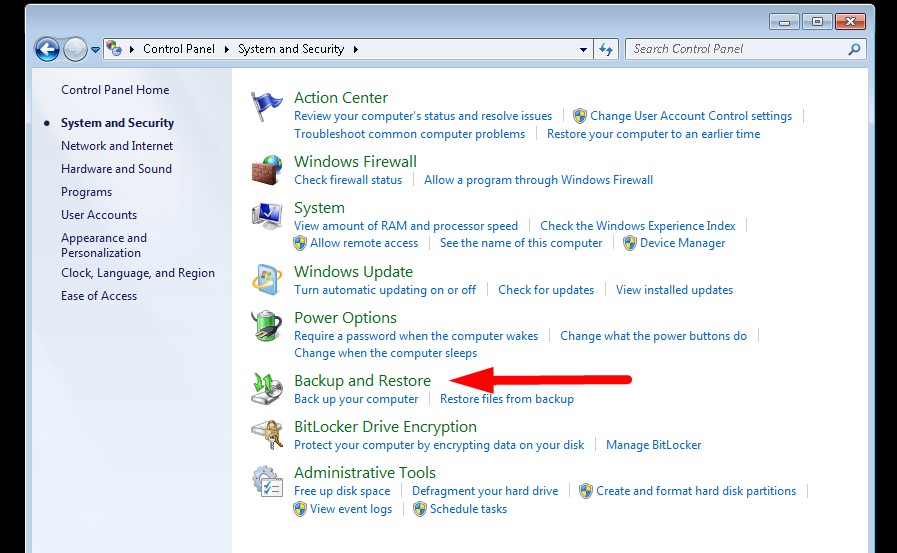Image resolution: width=897 pixels, height=553 pixels.
Task: Open Control Panel Home link
Action: coord(115,90)
